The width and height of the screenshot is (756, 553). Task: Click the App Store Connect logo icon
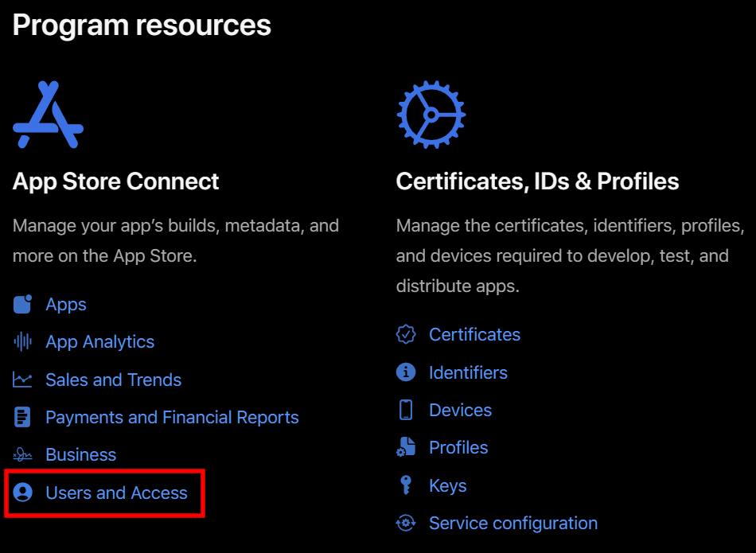click(48, 115)
